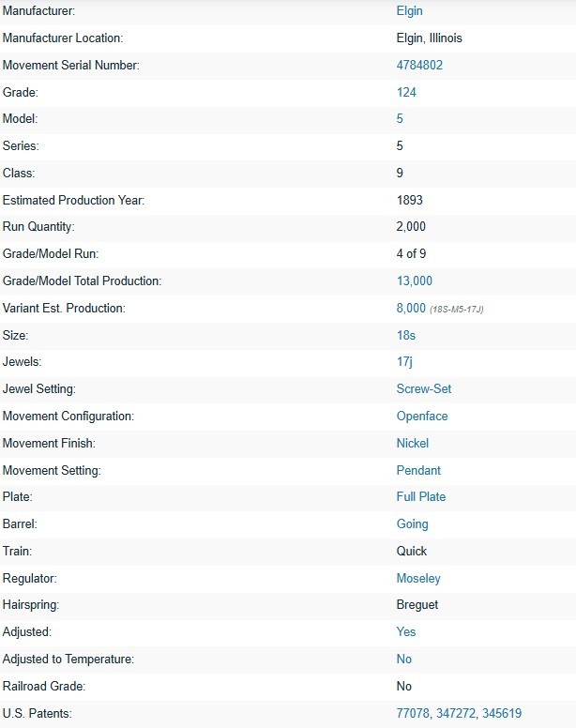Open Adjusted to Temperature No link

click(x=403, y=660)
